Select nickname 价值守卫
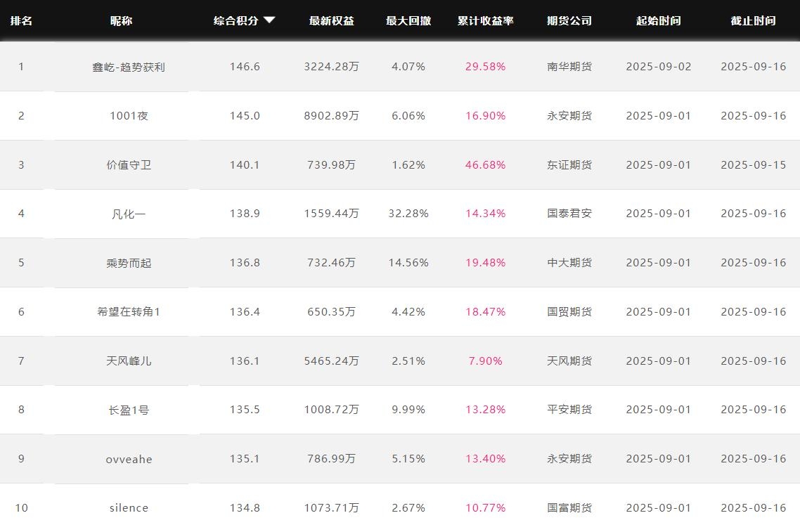800x532 pixels. click(129, 165)
